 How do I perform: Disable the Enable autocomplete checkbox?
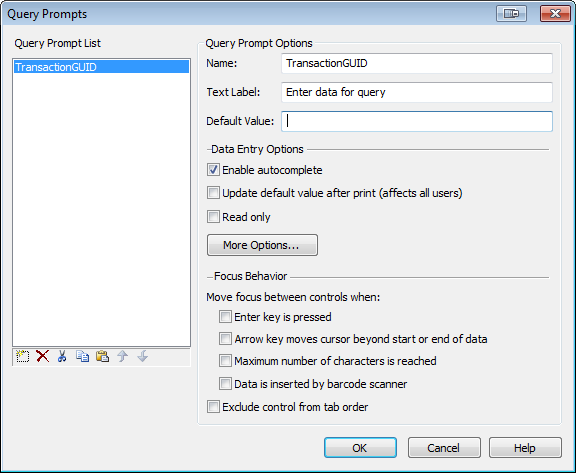pyautogui.click(x=213, y=170)
